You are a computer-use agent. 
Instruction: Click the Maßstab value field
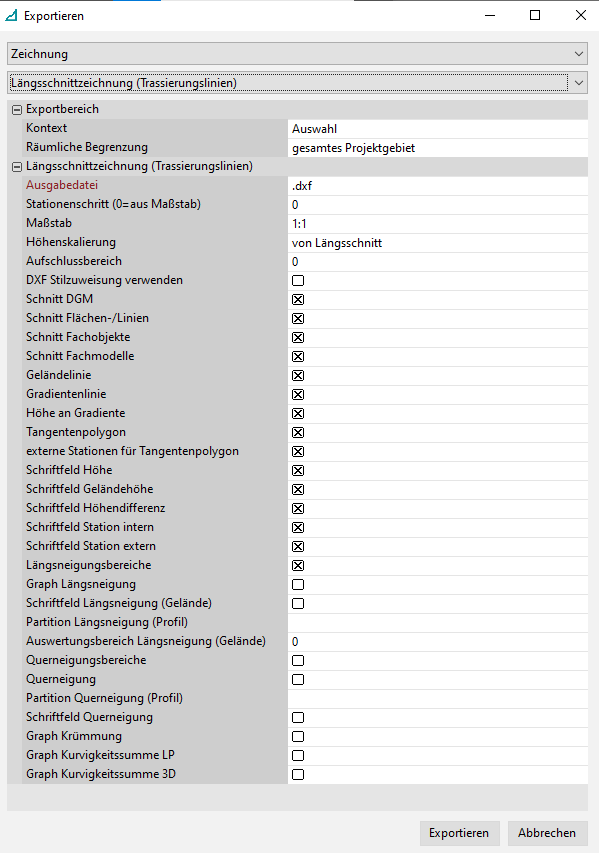[437, 224]
